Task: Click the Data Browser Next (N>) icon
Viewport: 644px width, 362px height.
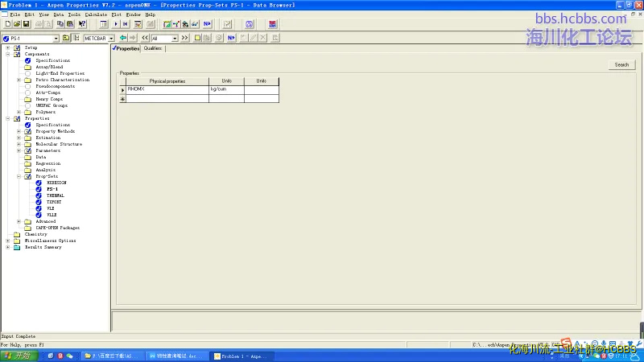Action: pos(231,38)
